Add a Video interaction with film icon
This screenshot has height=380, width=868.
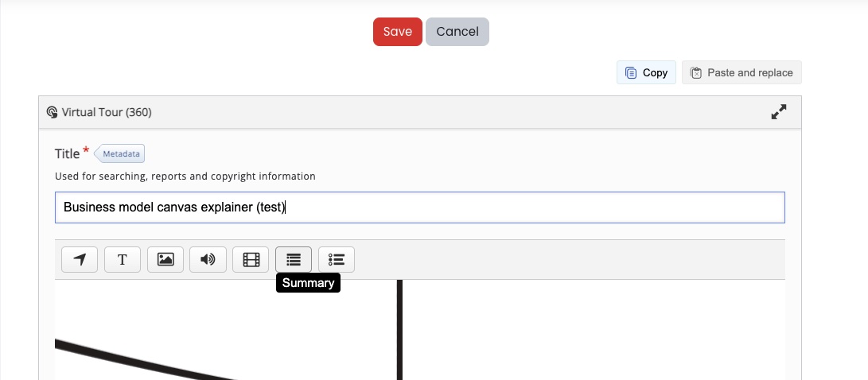(x=251, y=259)
